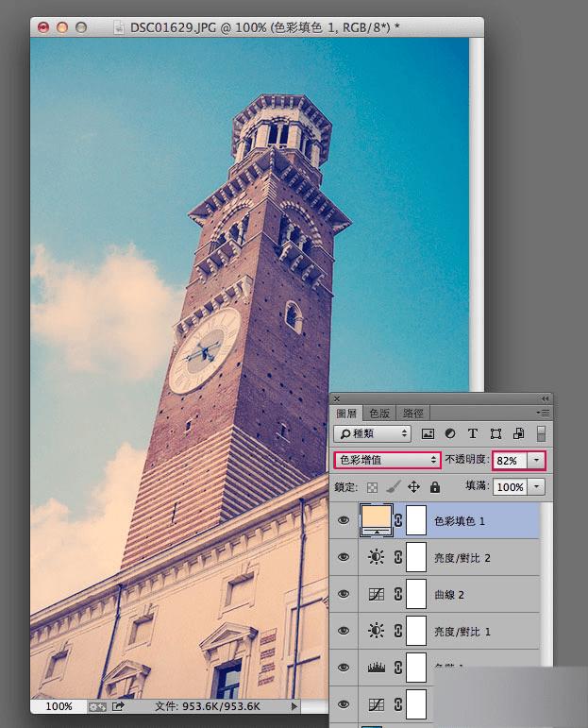Lock all with the padlock icon
This screenshot has width=588, height=728.
click(x=435, y=487)
